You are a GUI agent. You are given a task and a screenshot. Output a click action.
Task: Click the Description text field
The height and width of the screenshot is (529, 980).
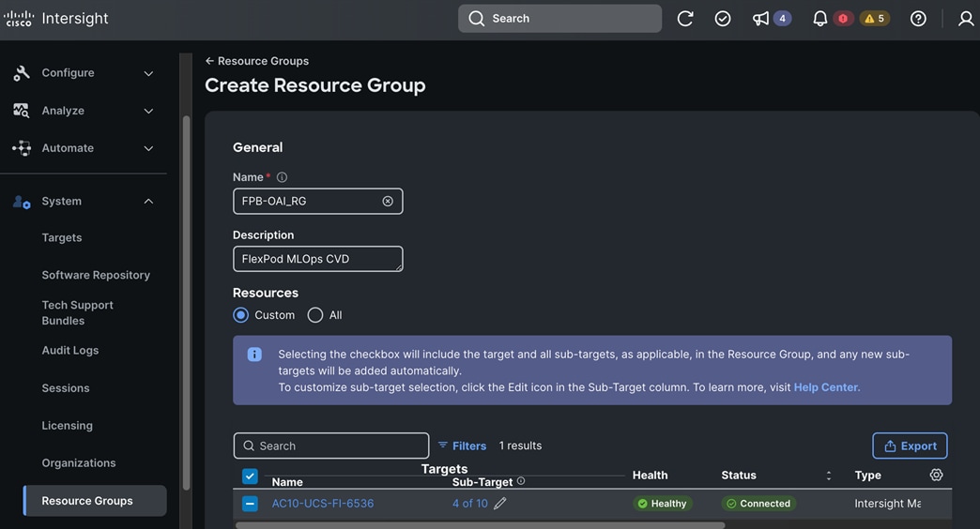(317, 259)
